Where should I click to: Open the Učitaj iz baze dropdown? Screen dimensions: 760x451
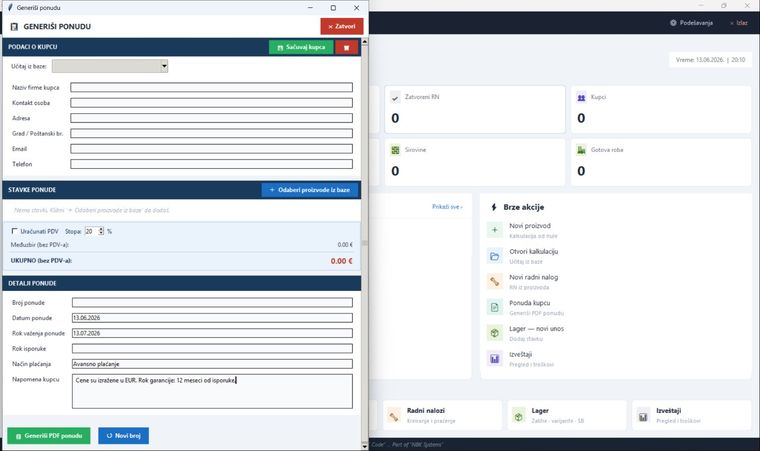pos(164,66)
